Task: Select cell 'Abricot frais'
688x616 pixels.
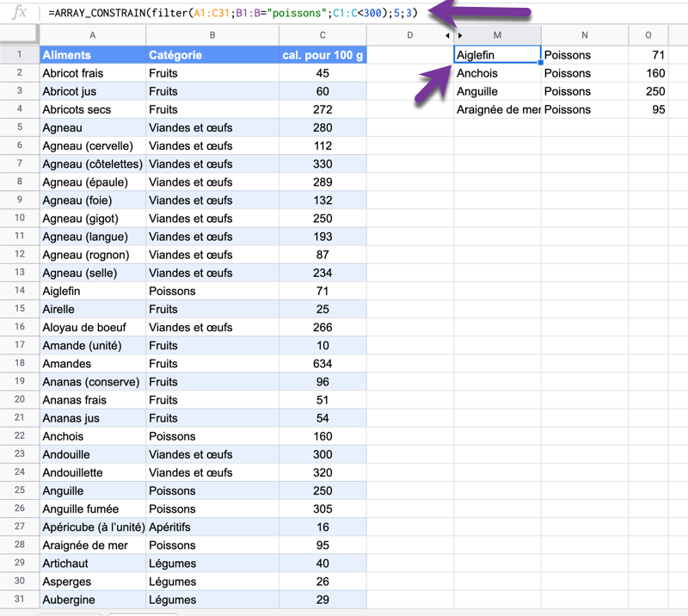Action: coord(93,73)
